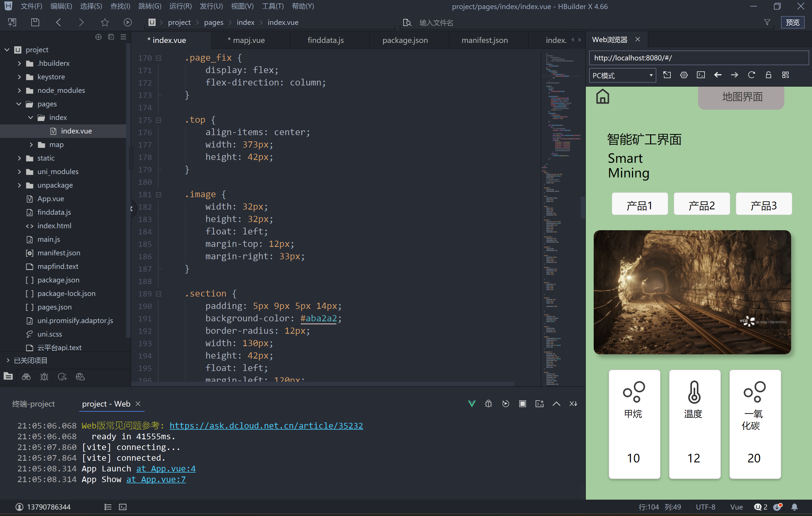
Task: Expand the 已关闭项目 section
Action: coord(8,360)
